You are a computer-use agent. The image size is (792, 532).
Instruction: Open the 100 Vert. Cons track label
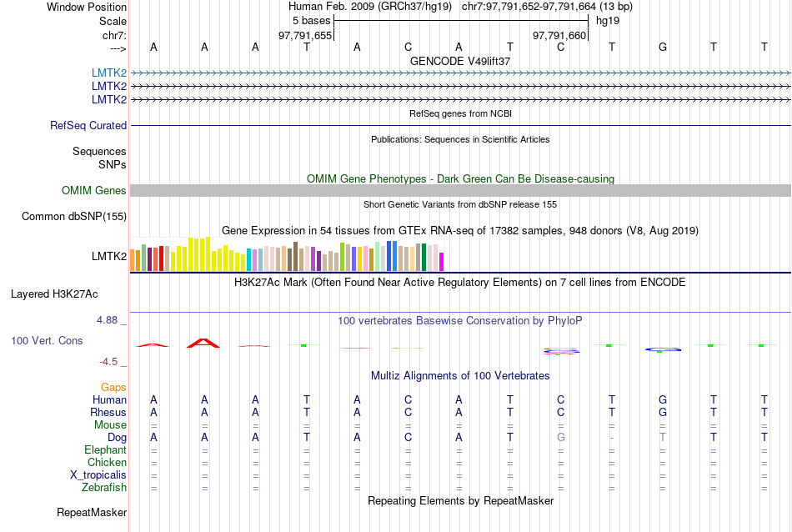pyautogui.click(x=47, y=340)
